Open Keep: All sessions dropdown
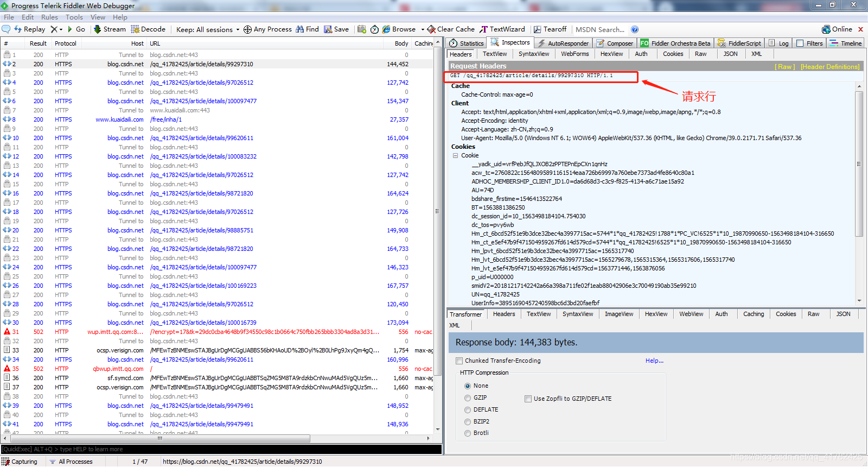 pyautogui.click(x=208, y=30)
